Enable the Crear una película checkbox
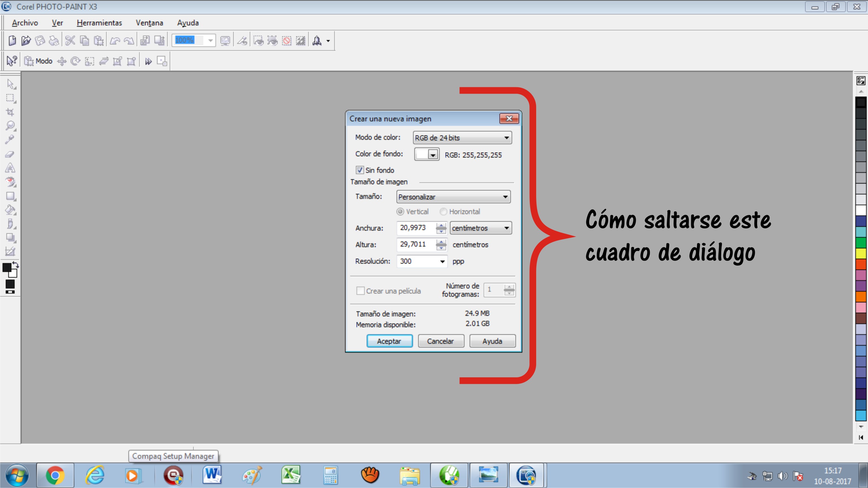 (x=360, y=290)
